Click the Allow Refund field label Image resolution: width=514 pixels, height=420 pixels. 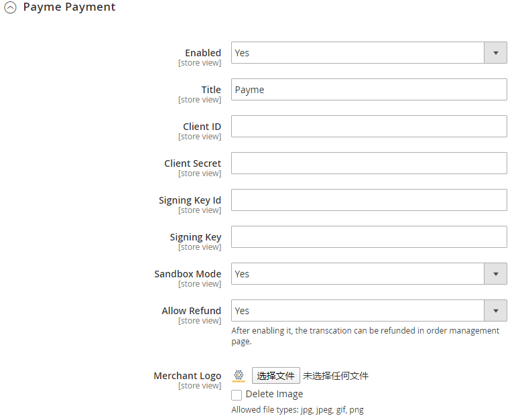coord(191,311)
